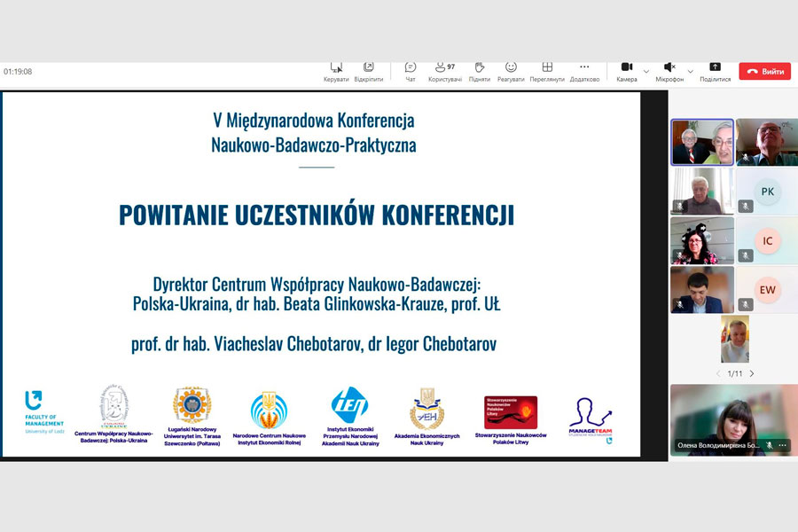Select the highlighted two-person video tile
798x532 pixels.
coord(702,143)
